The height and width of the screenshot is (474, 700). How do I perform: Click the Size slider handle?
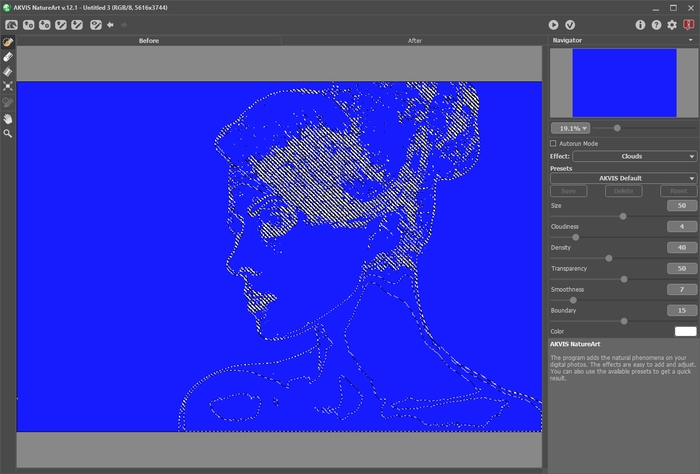[x=623, y=216]
